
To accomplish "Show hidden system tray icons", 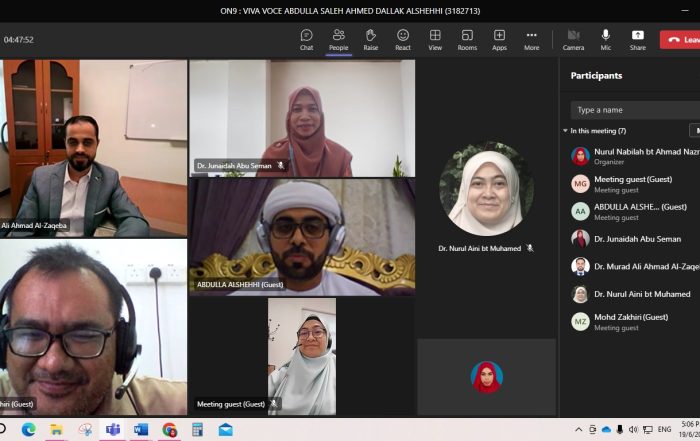I will (x=579, y=429).
